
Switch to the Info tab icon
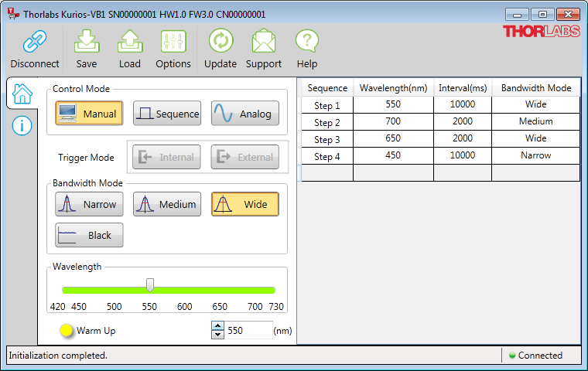[x=22, y=125]
